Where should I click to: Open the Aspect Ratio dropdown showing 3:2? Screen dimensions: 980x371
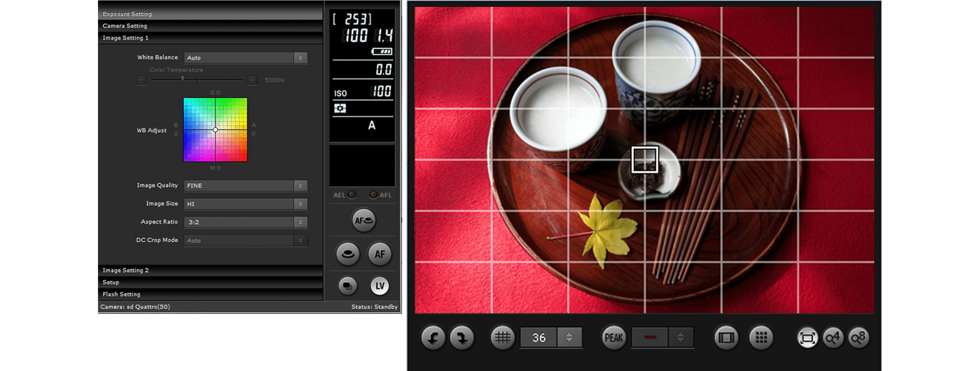[x=245, y=222]
